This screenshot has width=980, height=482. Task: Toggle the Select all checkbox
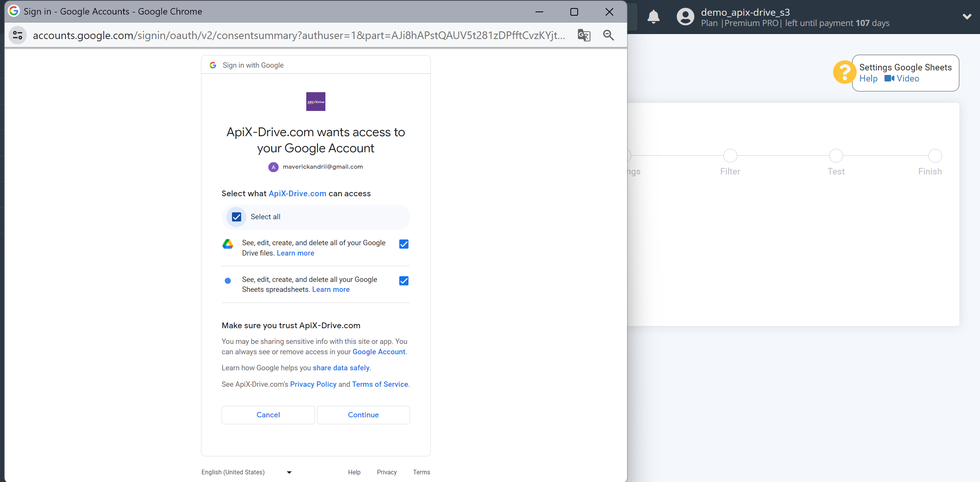point(237,216)
